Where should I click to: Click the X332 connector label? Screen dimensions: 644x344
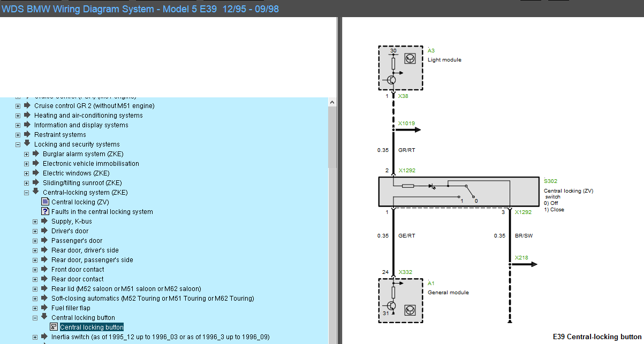pyautogui.click(x=405, y=272)
